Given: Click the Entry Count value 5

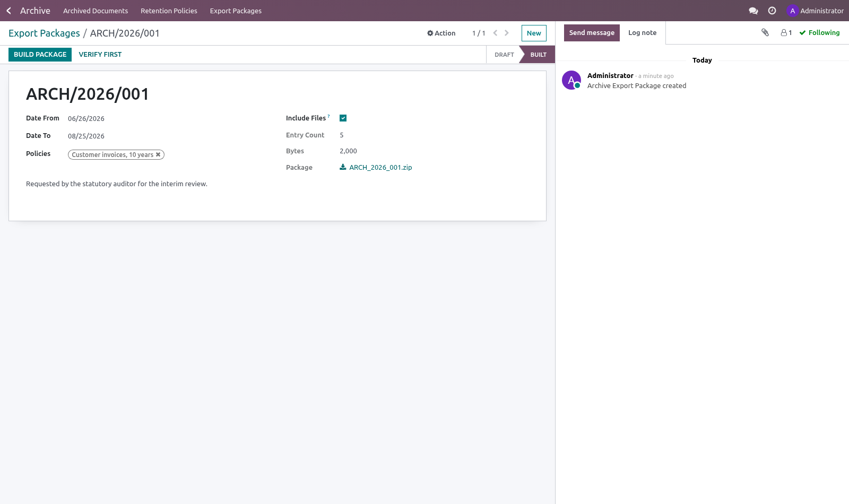Looking at the screenshot, I should [x=342, y=135].
